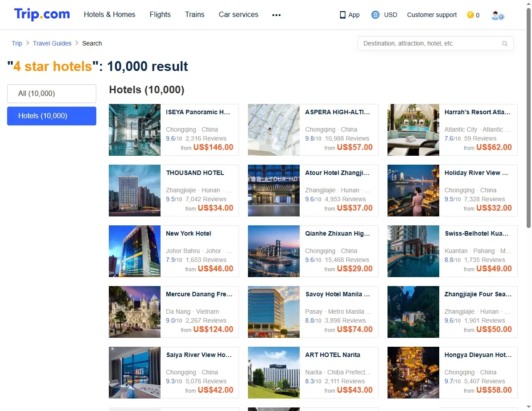Click US$146.00 price of ISEYA Panoramic
Viewport: 532px width, 411px height.
tap(213, 147)
